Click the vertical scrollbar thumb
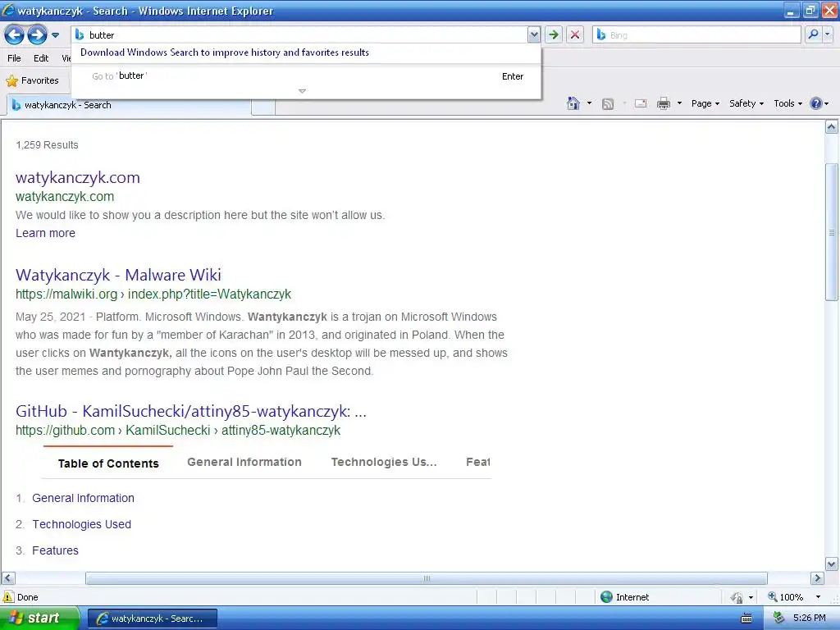840x630 pixels. tap(832, 232)
